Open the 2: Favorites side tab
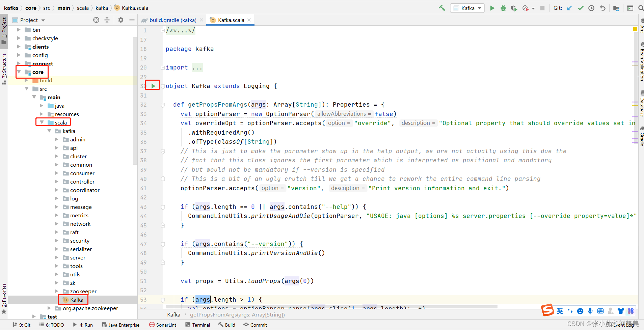This screenshot has height=330, width=644. click(4, 299)
